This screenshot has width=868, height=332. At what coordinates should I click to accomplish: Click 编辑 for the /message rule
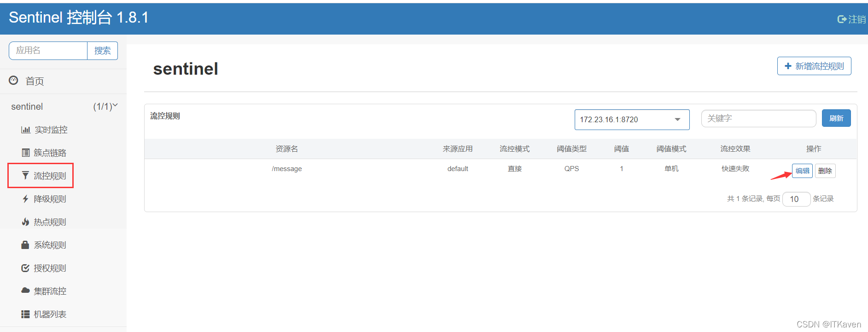[802, 171]
